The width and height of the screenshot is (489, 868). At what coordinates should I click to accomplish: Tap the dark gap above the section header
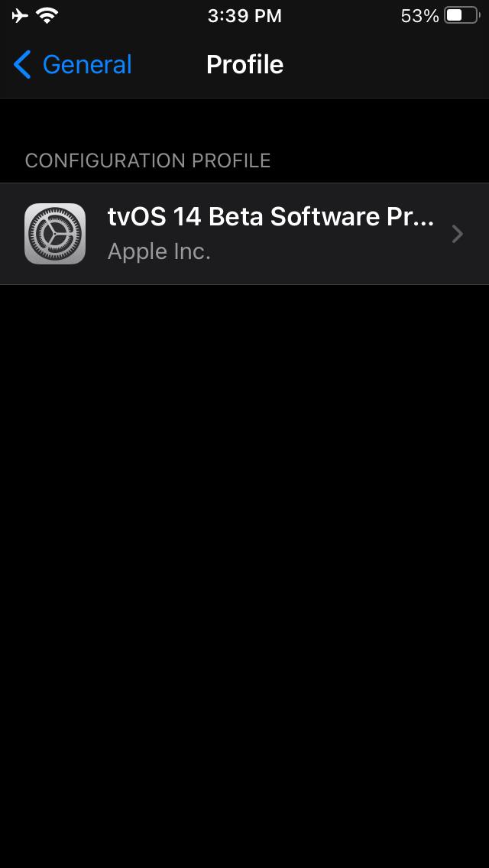click(244, 121)
